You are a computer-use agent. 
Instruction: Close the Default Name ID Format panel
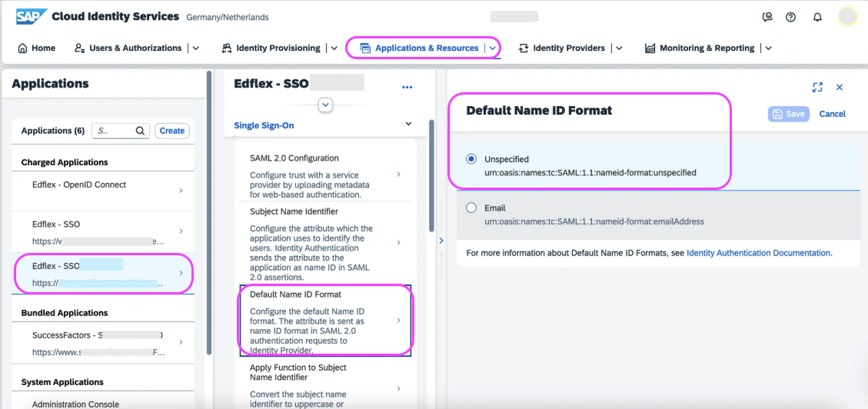(840, 88)
